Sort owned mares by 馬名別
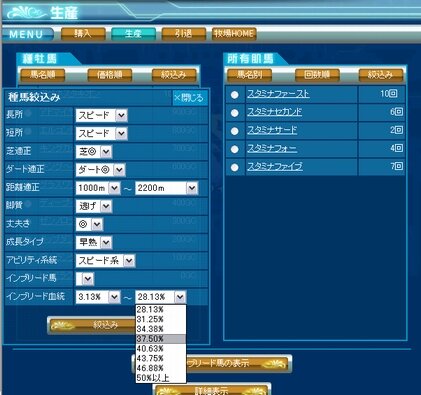Screen dimensions: 421x395 pos(249,75)
